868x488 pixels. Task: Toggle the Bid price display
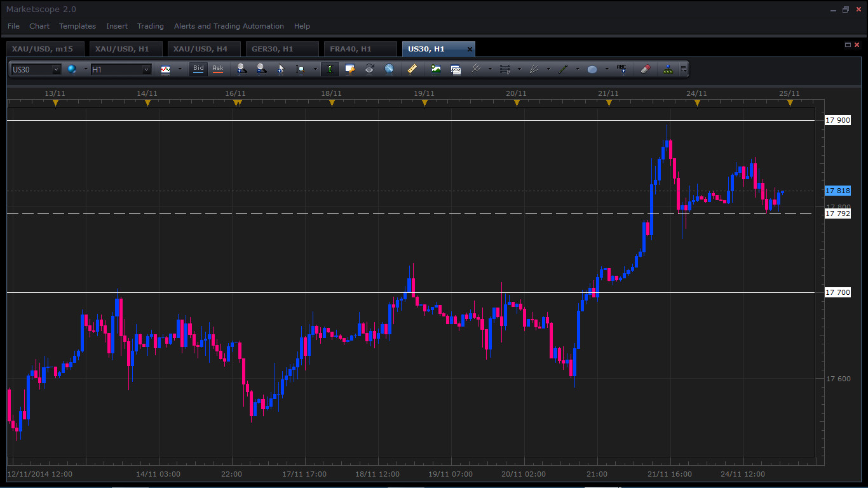199,69
